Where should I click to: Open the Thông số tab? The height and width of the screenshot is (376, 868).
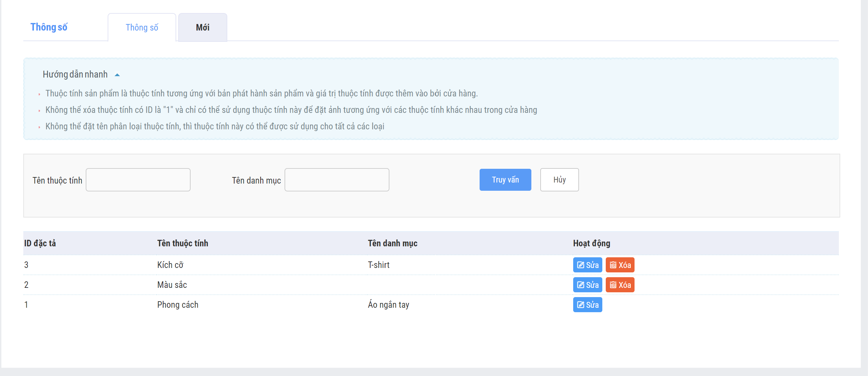[x=142, y=27]
